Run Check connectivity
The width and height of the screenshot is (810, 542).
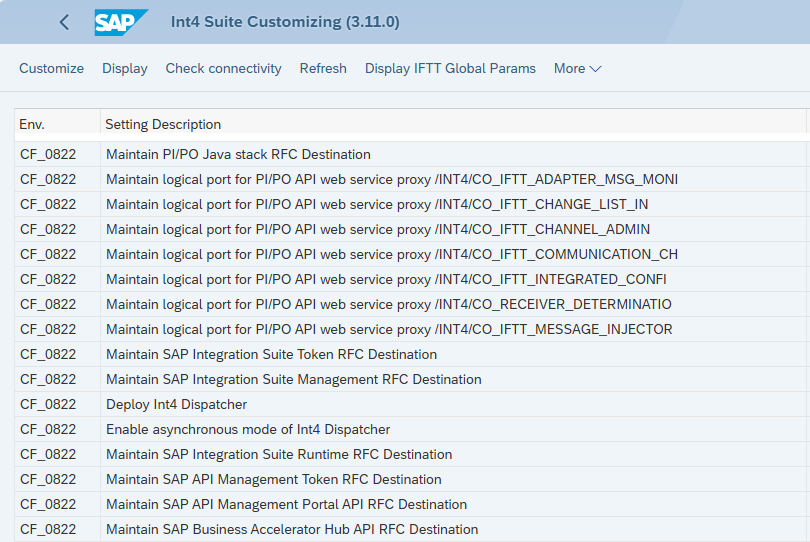[223, 68]
